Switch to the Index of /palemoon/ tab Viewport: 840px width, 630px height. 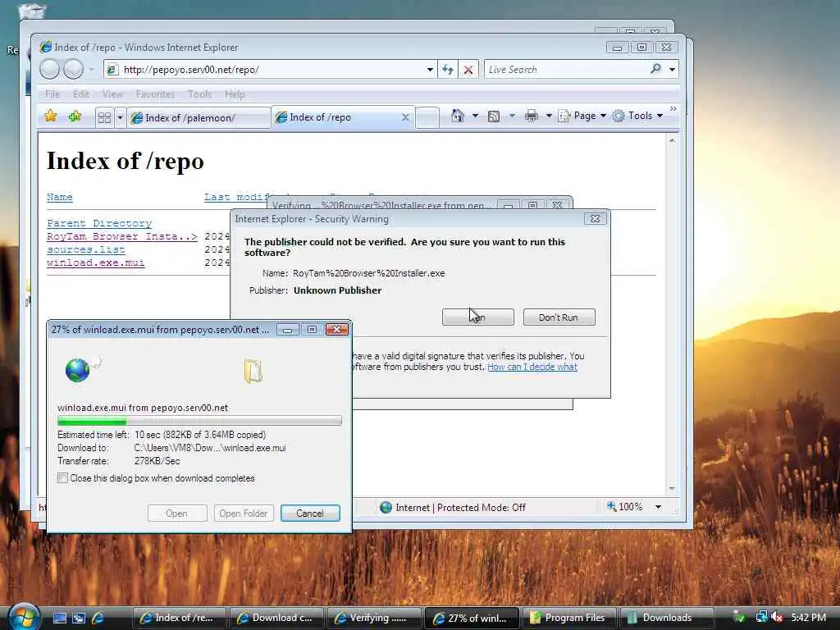199,117
